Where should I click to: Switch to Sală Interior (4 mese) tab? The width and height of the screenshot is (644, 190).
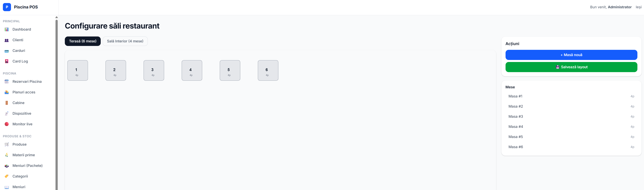[x=125, y=41]
